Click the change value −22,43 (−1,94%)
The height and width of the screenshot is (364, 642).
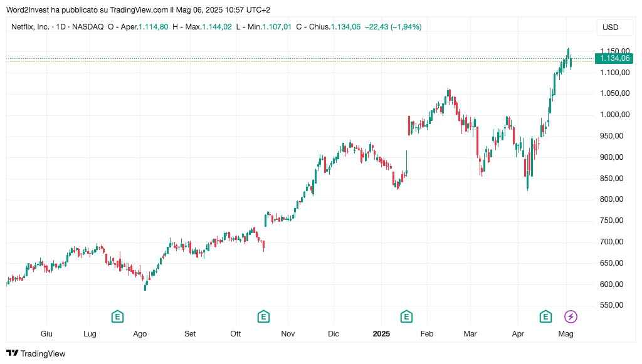tap(393, 27)
